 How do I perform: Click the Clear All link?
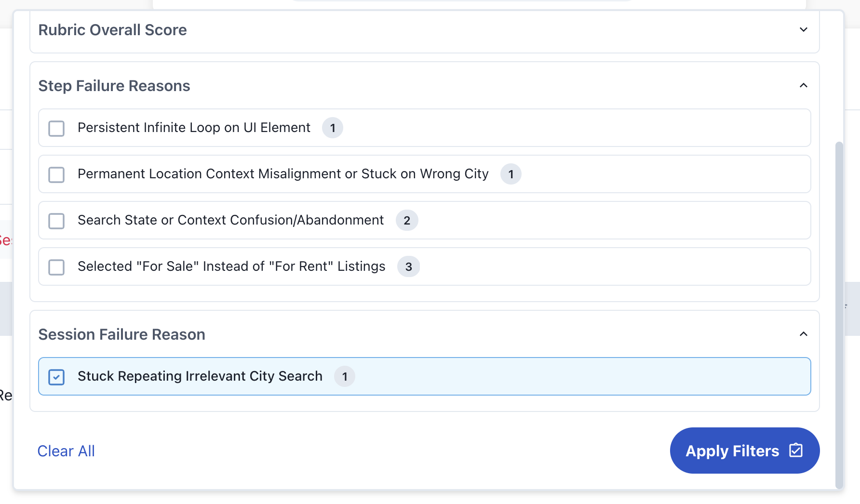(66, 451)
